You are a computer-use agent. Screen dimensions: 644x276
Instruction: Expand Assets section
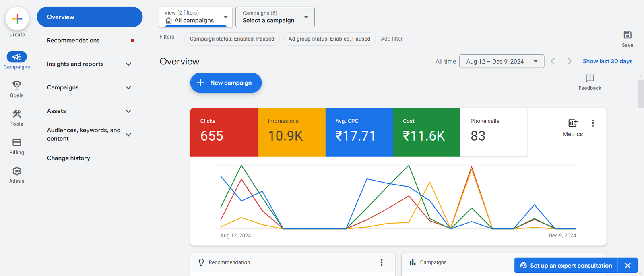click(x=128, y=111)
